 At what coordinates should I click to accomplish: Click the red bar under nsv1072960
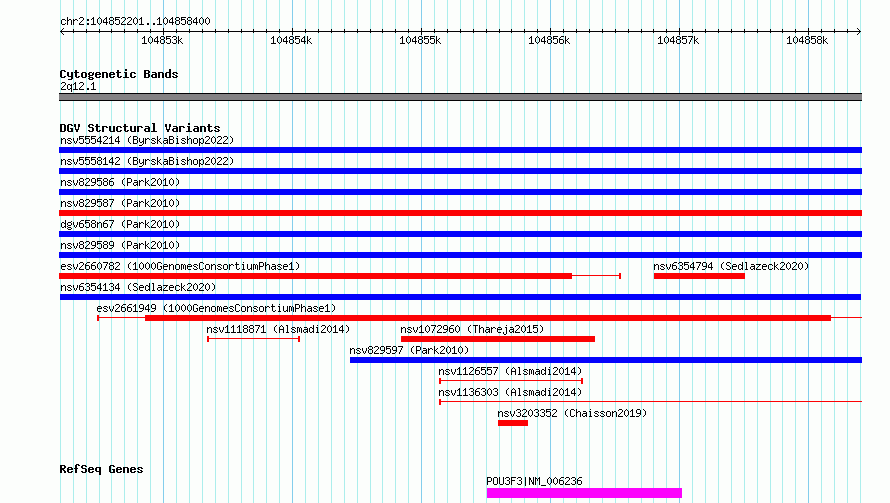(498, 339)
